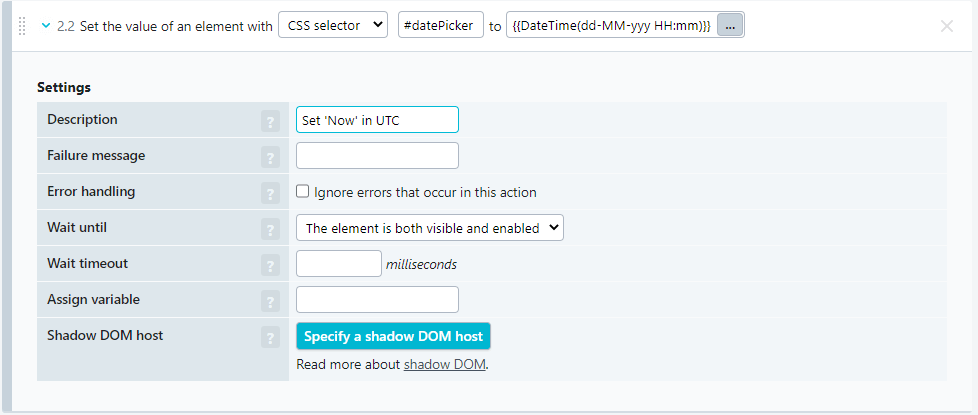The width and height of the screenshot is (978, 415).
Task: Open the CSS selector dropdown
Action: pyautogui.click(x=332, y=26)
